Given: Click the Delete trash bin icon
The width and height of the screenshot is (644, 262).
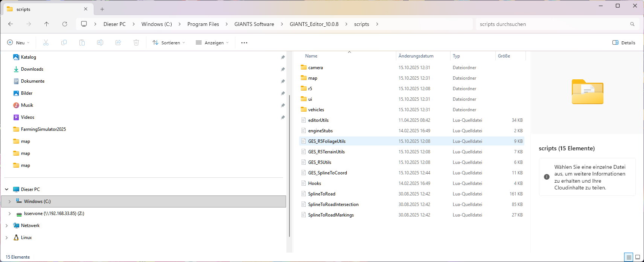Looking at the screenshot, I should click(136, 42).
